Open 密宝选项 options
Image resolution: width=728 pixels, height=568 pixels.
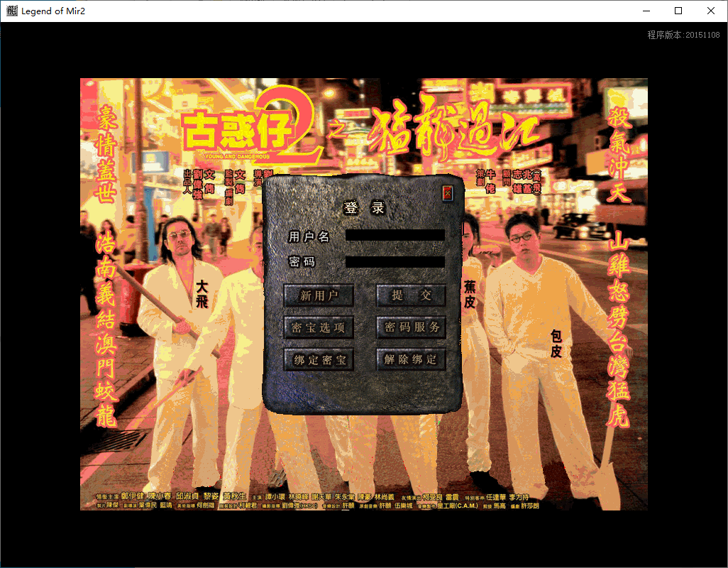(x=319, y=327)
